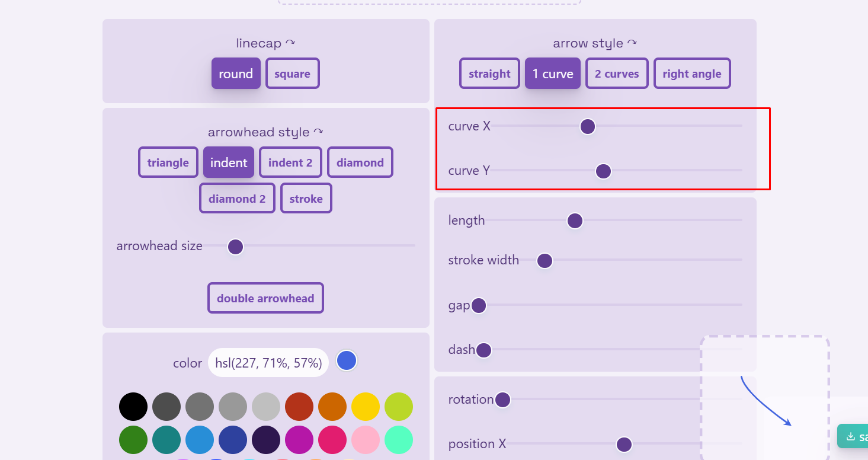This screenshot has height=460, width=868.
Task: Choose the diamond 2 arrowhead style
Action: [237, 199]
